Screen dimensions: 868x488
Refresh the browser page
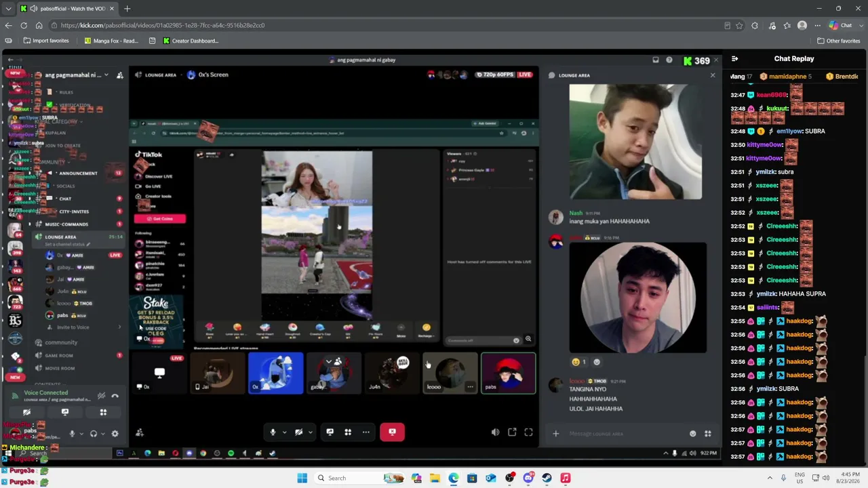[24, 25]
